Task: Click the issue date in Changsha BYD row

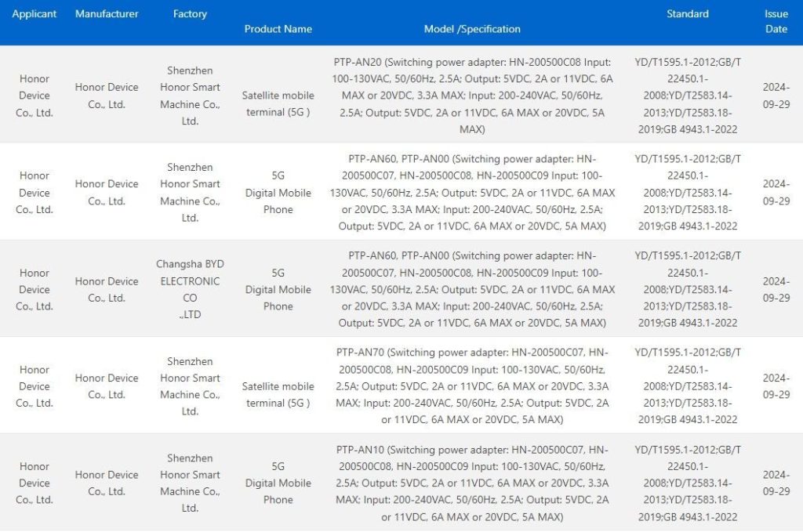Action: 776,290
